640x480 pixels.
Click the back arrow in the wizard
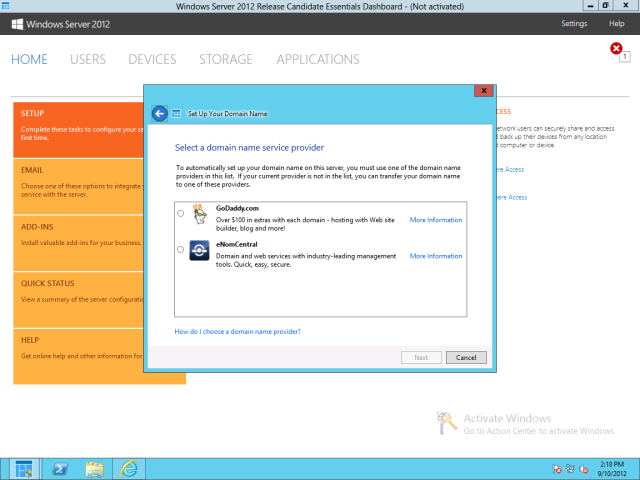click(x=160, y=113)
